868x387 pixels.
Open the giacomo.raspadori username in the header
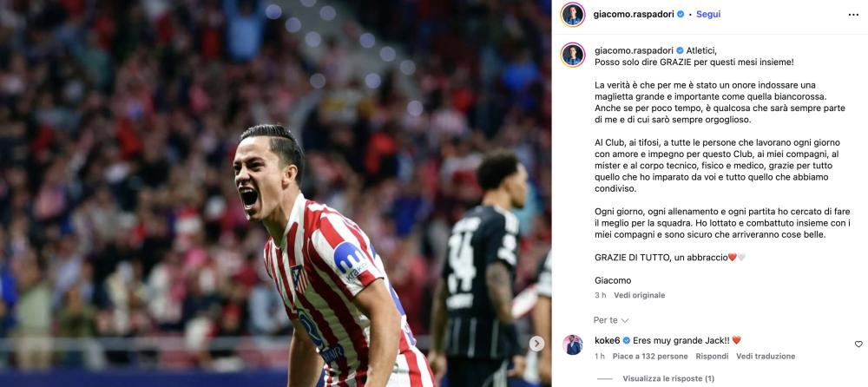pos(634,15)
